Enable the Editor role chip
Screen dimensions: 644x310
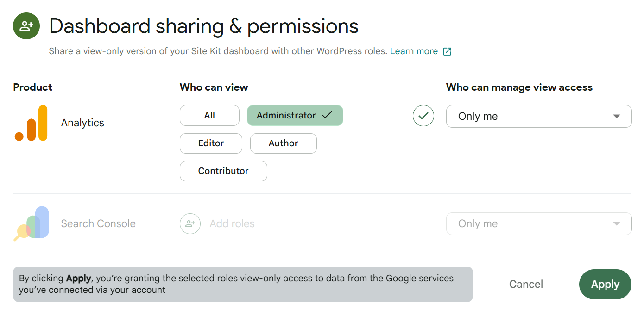click(211, 143)
